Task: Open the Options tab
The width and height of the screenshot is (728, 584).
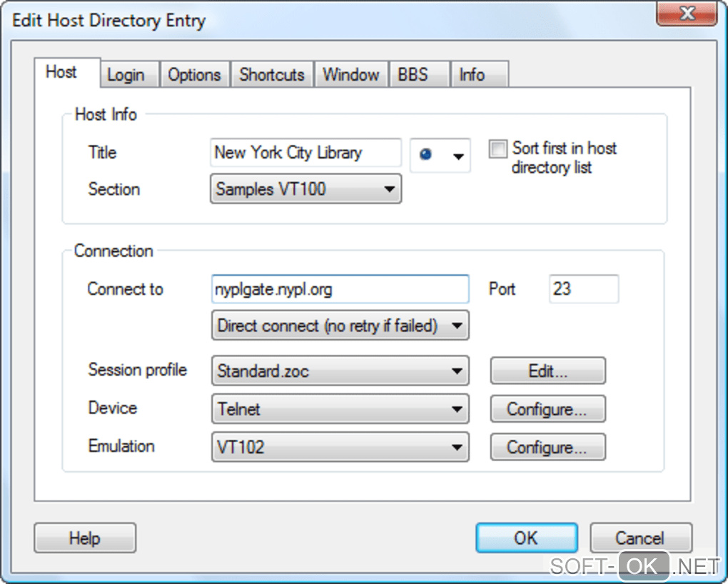Action: [194, 75]
